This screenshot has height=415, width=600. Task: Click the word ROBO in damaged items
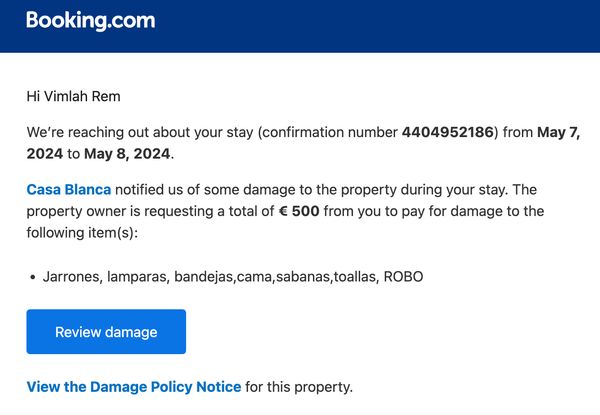[403, 277]
